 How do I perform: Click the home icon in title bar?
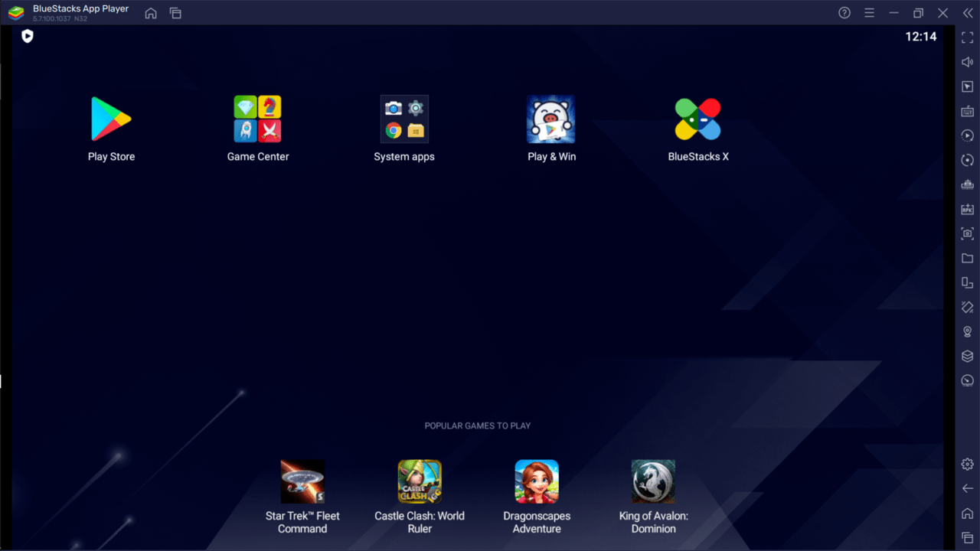[151, 13]
